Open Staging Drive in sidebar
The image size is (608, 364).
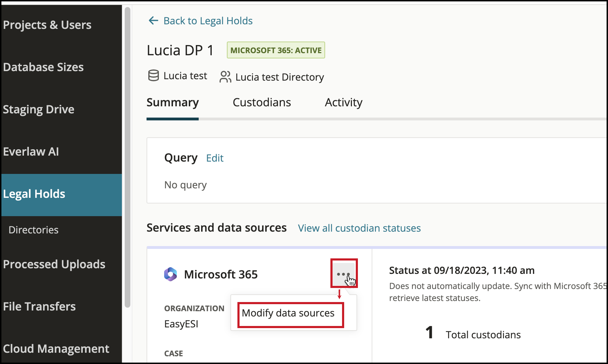pyautogui.click(x=62, y=109)
